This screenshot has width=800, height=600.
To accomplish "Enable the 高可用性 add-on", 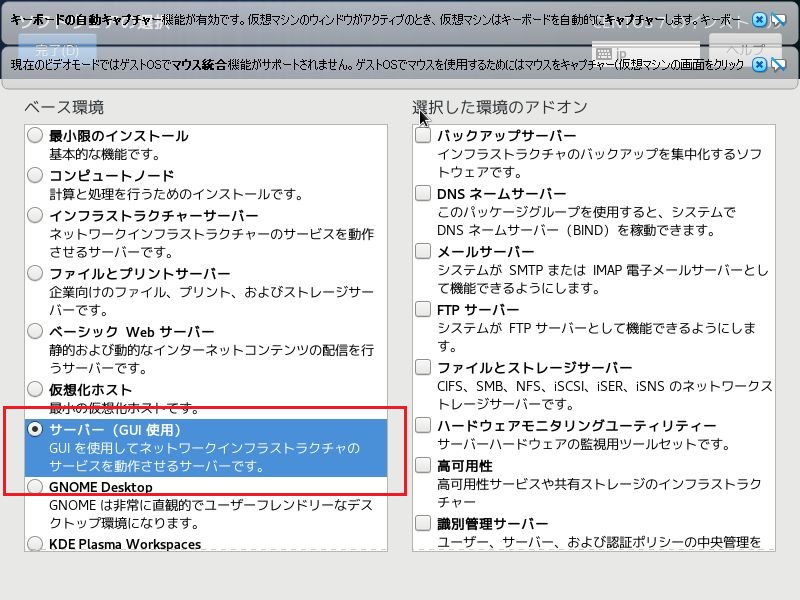I will (x=422, y=464).
